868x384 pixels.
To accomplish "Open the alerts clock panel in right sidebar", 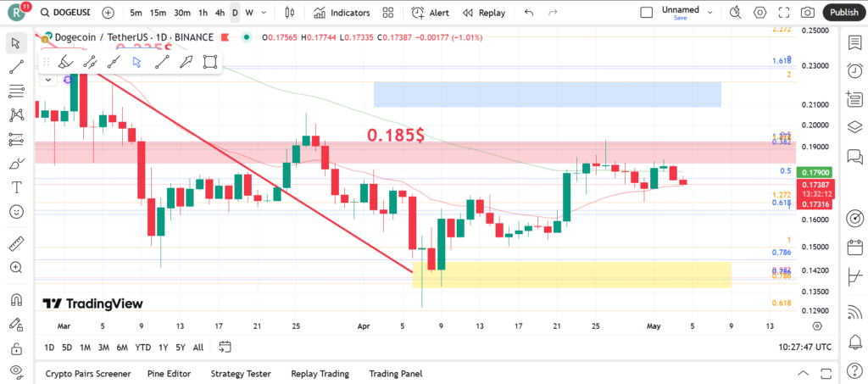I will (854, 70).
